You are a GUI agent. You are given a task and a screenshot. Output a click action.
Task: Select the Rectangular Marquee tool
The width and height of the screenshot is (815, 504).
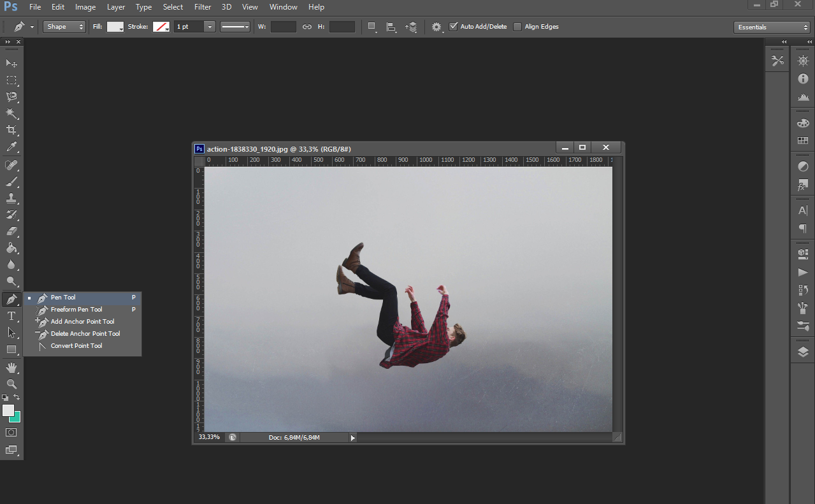[x=11, y=80]
